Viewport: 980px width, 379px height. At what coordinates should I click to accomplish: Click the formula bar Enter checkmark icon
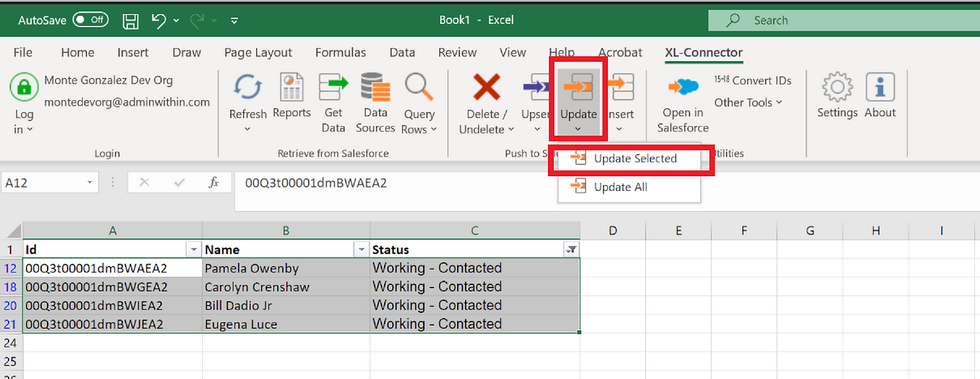coord(179,183)
